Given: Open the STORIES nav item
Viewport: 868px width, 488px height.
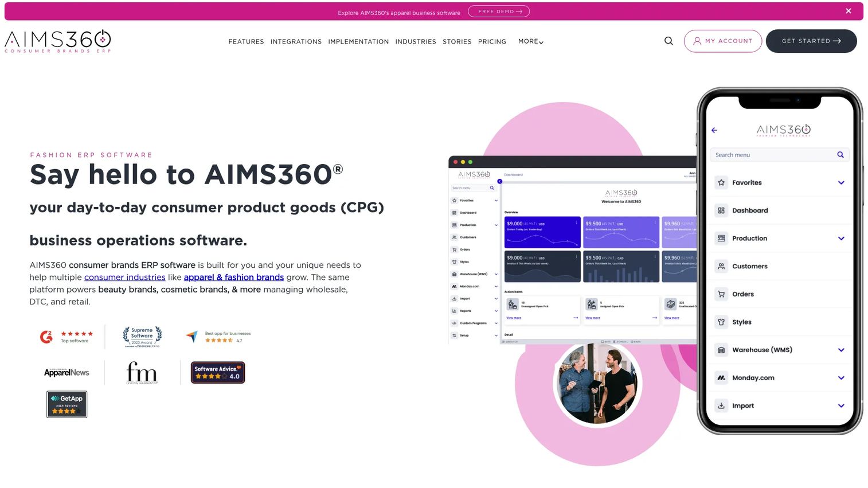Looking at the screenshot, I should pos(457,42).
